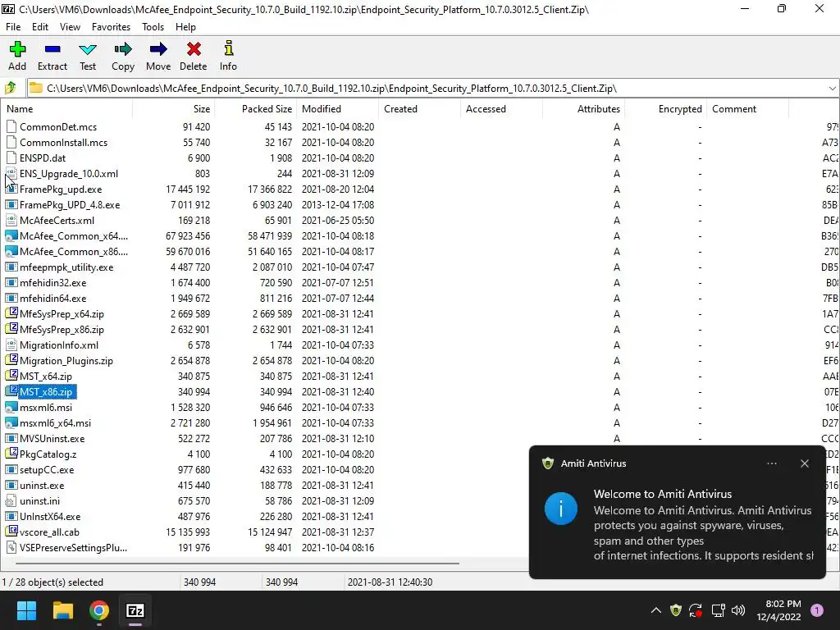Go up one folder level icon

tap(11, 88)
